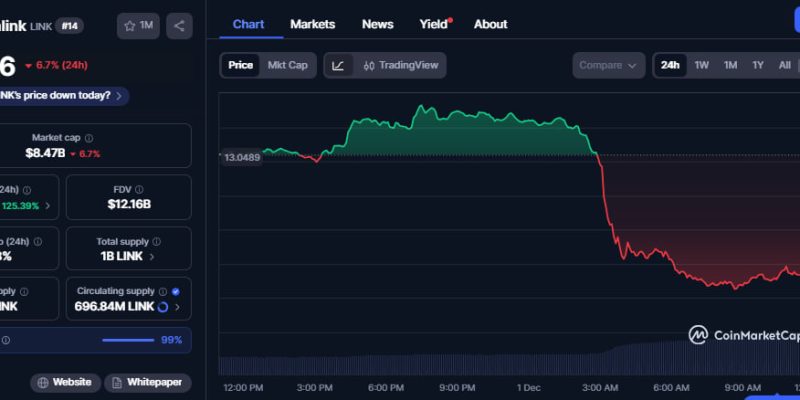This screenshot has height=400, width=800.
Task: Open the Compare dropdown
Action: (608, 66)
